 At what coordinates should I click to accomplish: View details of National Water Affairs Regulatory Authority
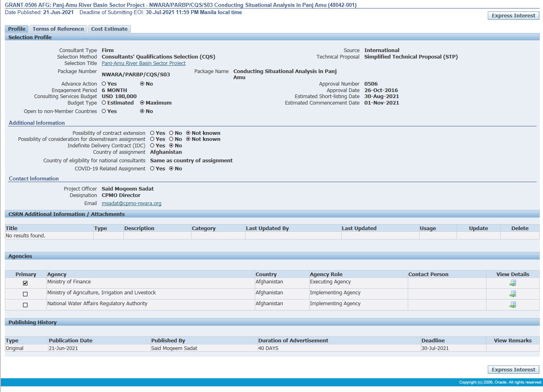pos(513,305)
